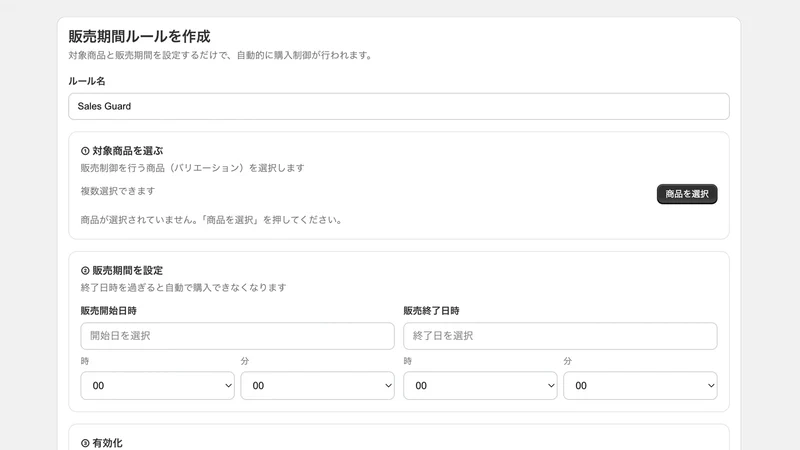Open the end hour (時) dropdown

pos(480,386)
